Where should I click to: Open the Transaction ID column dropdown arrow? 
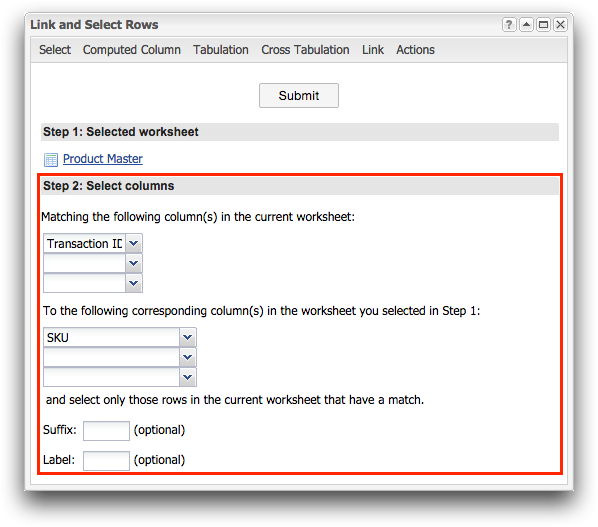point(133,243)
